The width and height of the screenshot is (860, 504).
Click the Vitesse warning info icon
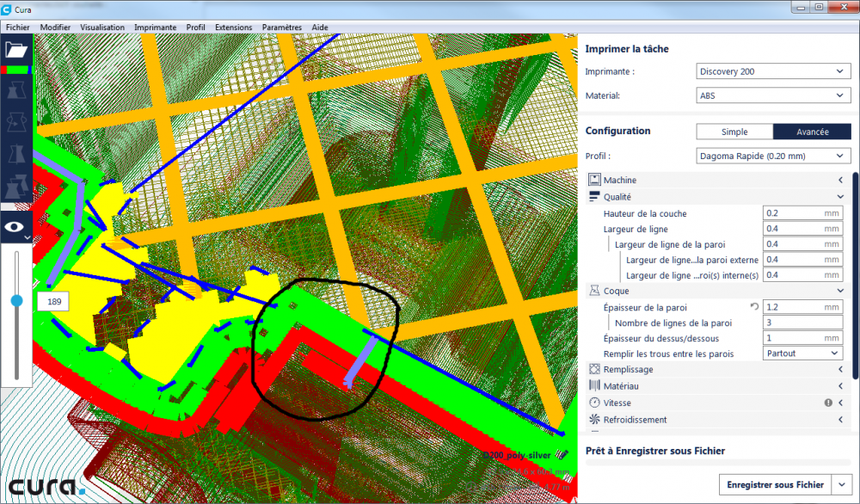(828, 403)
